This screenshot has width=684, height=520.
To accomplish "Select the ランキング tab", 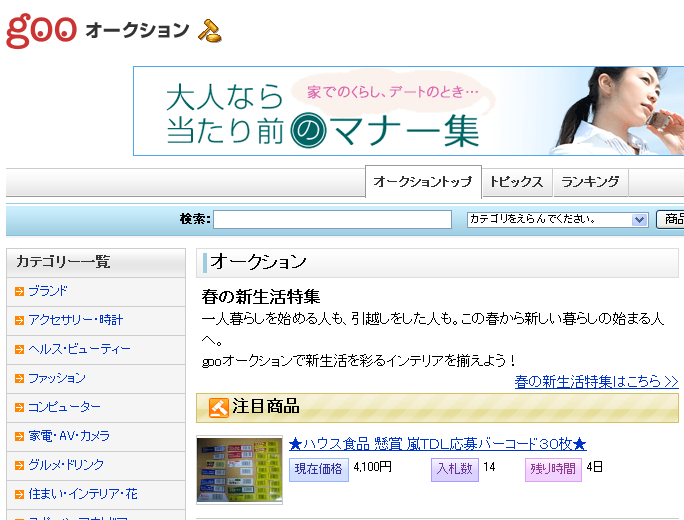I will click(x=590, y=182).
